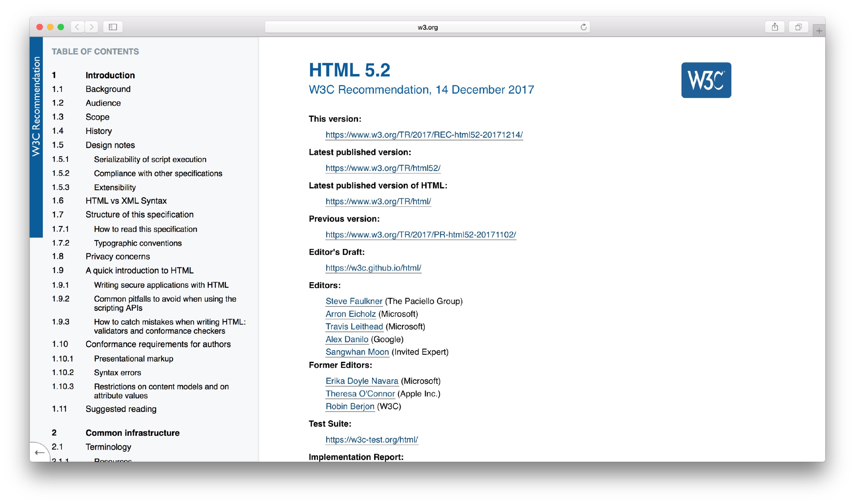Open 1.5.3 Extensibility entry

(115, 188)
